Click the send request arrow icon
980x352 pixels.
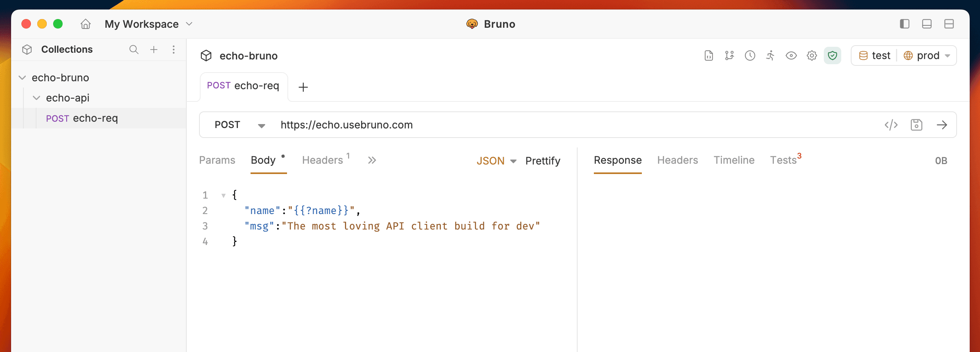click(942, 125)
